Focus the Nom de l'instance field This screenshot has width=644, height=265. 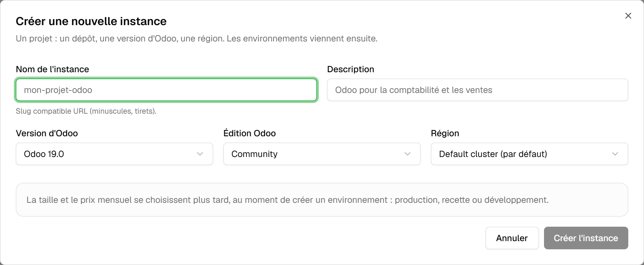[x=166, y=90]
